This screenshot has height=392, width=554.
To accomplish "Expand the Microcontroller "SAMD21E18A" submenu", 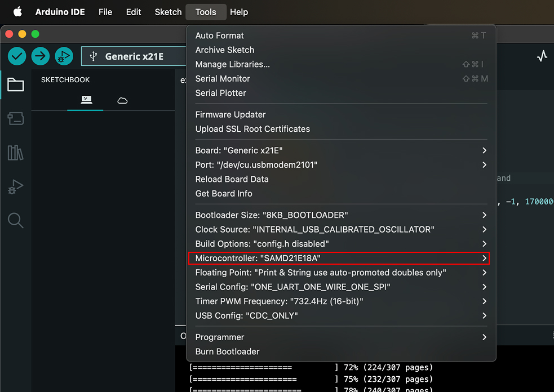I will click(338, 258).
